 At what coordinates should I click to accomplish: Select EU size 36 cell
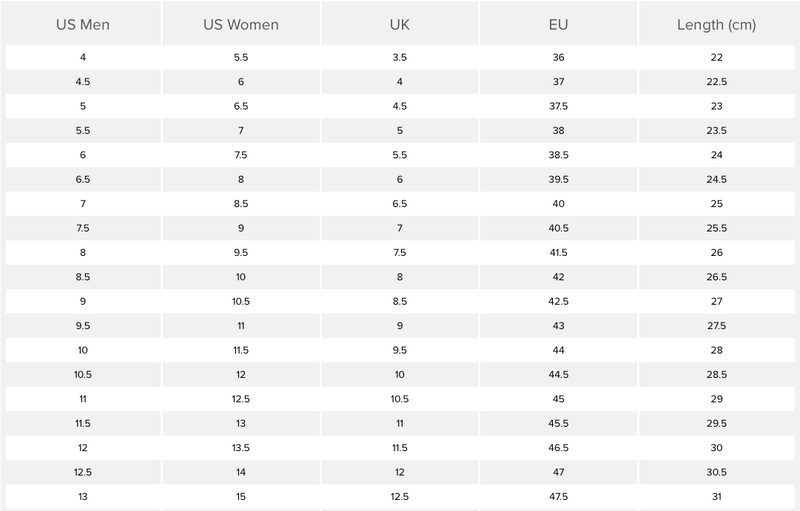coord(558,58)
